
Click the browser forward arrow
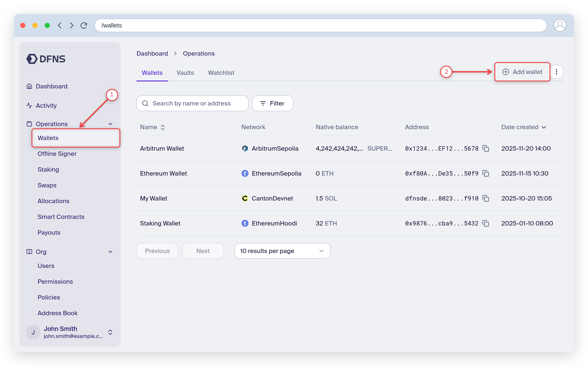72,25
